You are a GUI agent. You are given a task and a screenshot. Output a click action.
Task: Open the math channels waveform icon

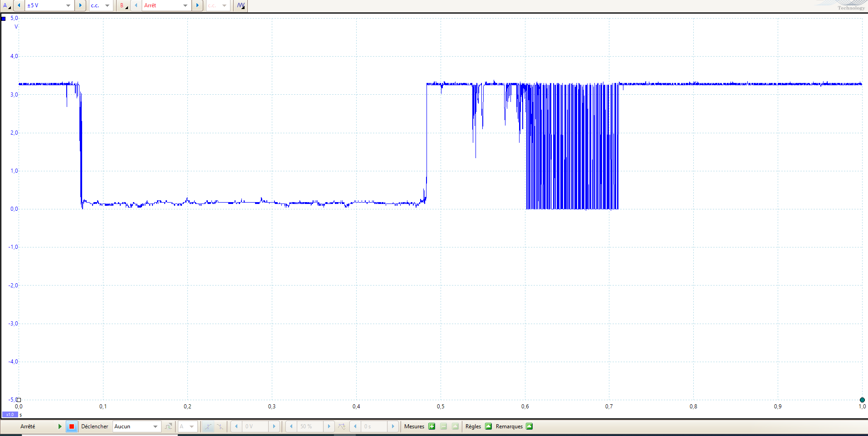point(241,5)
